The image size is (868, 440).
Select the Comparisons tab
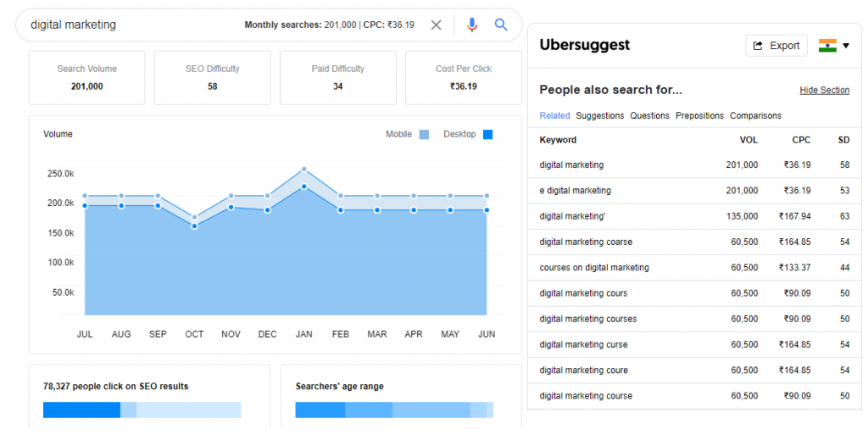[755, 115]
